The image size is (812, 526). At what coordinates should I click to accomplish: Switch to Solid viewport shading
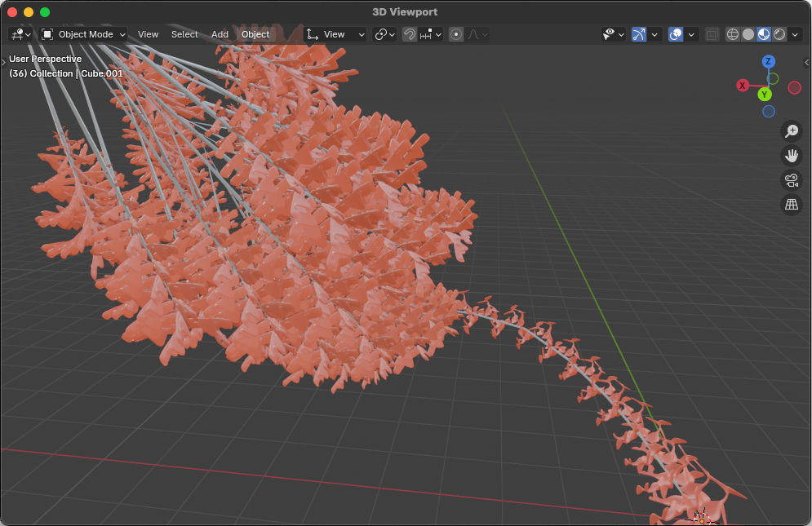click(x=748, y=34)
